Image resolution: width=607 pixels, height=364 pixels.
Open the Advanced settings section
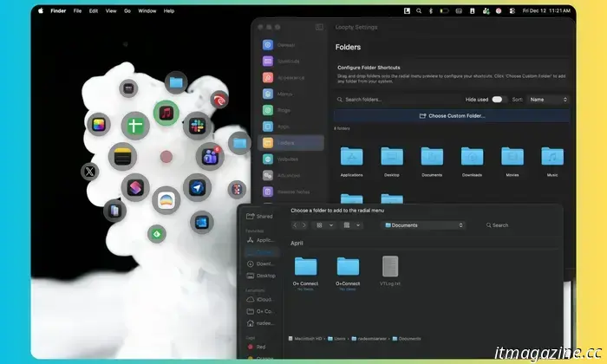[291, 175]
